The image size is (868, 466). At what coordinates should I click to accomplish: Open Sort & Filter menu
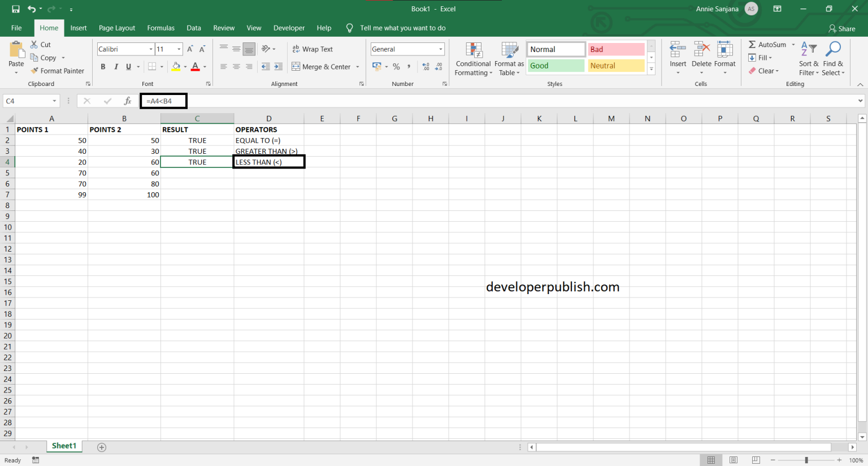(809, 59)
